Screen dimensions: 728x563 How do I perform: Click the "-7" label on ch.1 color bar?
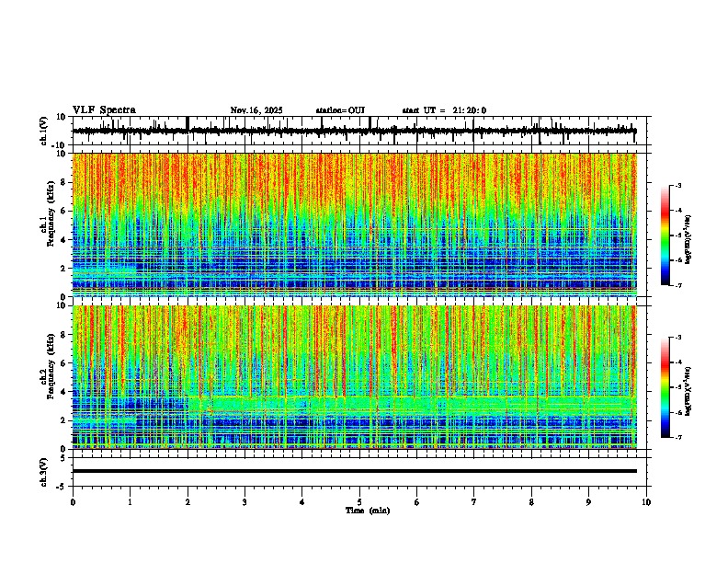click(678, 285)
